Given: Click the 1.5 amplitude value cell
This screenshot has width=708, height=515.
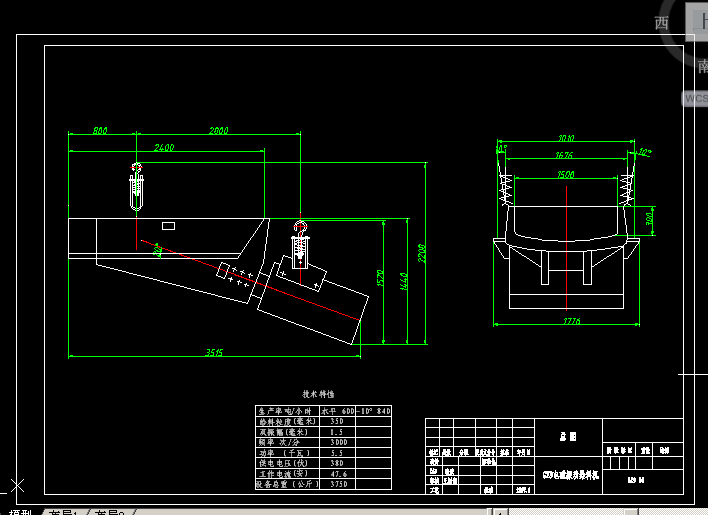Looking at the screenshot, I should pyautogui.click(x=338, y=432).
